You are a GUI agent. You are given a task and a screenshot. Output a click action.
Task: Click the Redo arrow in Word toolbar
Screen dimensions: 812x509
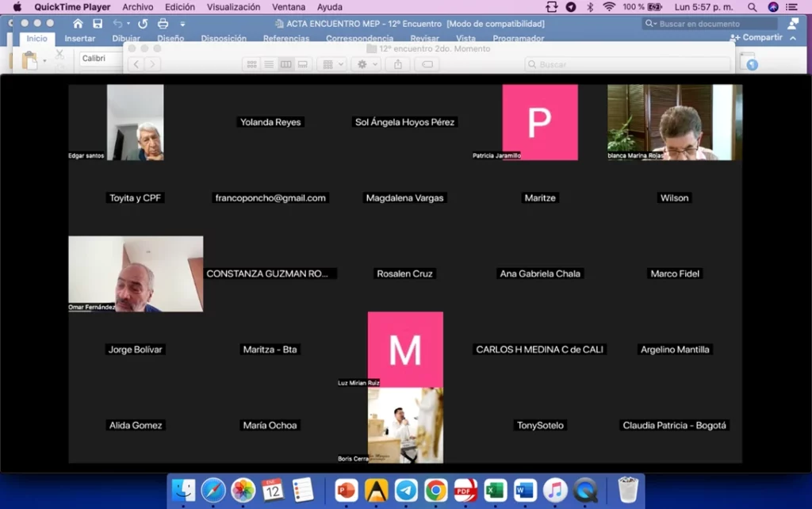(143, 24)
